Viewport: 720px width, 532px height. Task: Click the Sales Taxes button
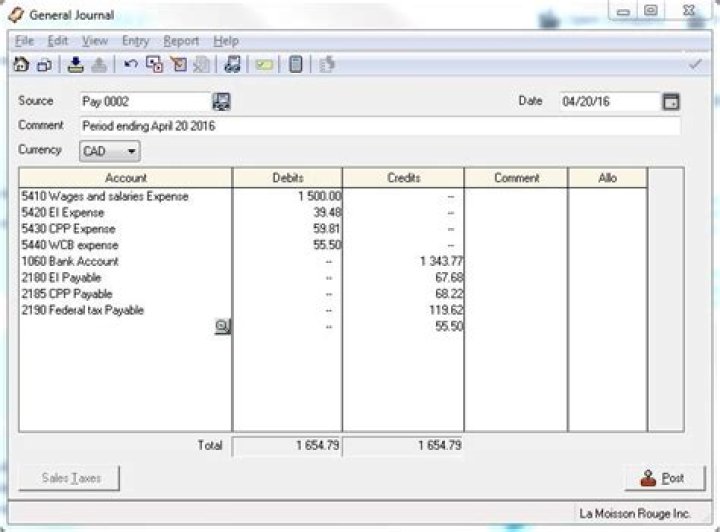pos(69,478)
